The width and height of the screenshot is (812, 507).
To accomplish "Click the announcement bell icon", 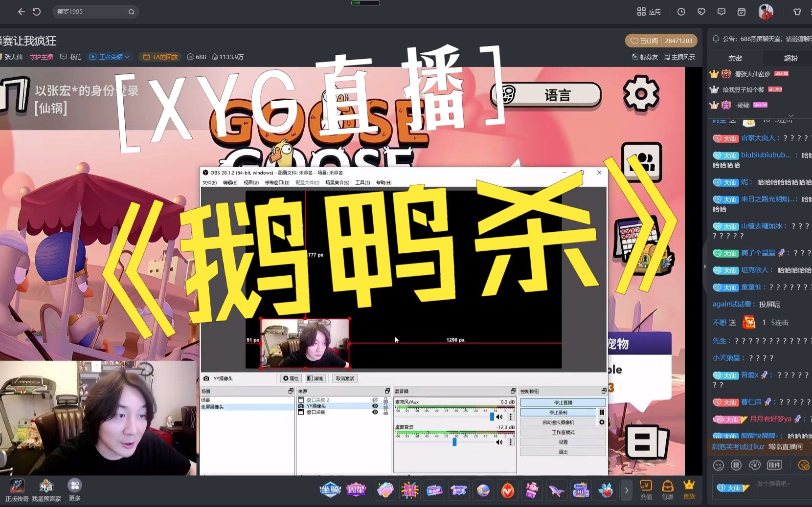I will click(716, 39).
